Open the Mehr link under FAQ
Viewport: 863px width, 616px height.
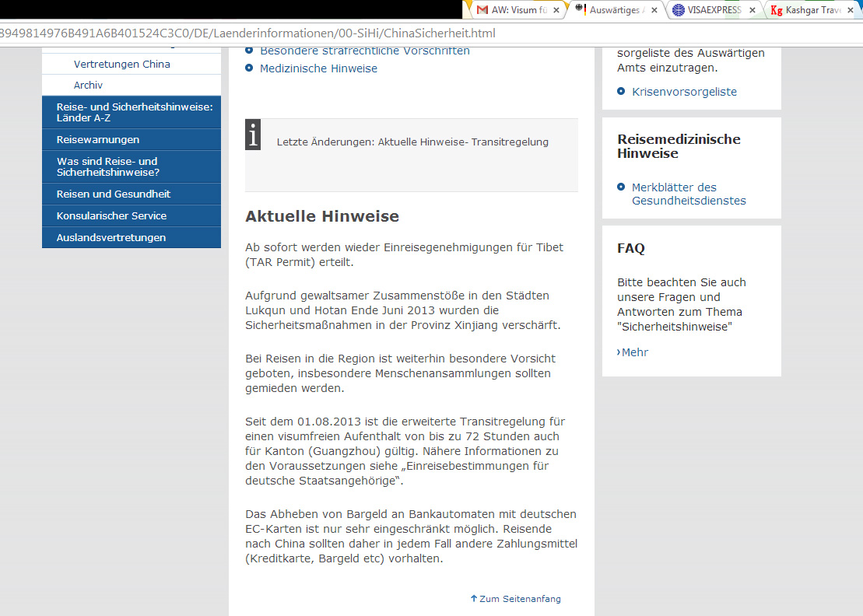[633, 352]
